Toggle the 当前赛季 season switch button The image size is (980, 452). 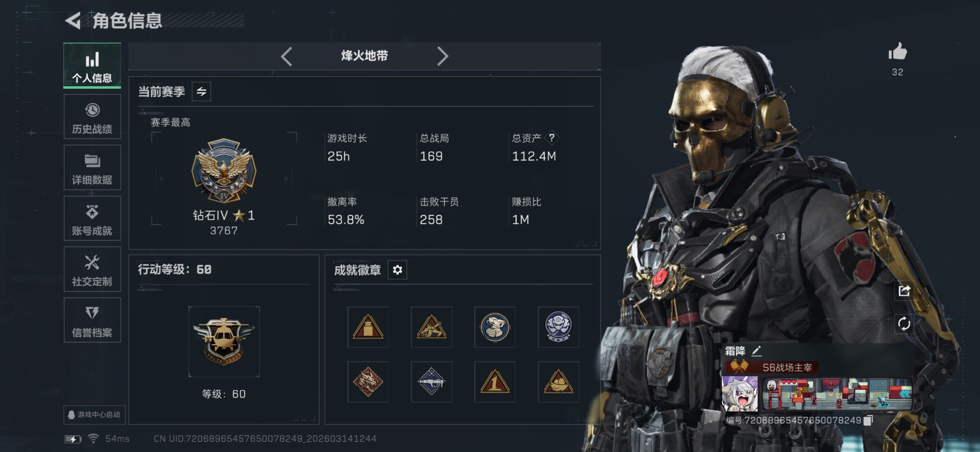tap(201, 92)
